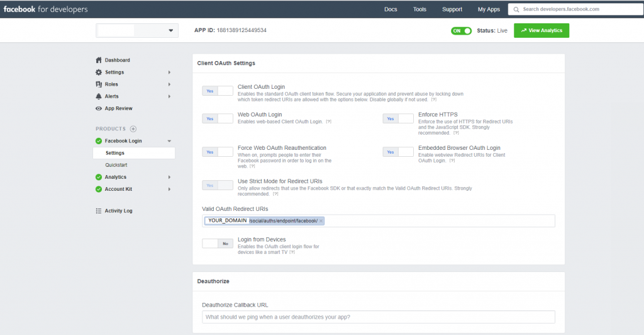644x335 pixels.
Task: Click the Valid OAuth Redirect URIs field
Action: [x=378, y=221]
